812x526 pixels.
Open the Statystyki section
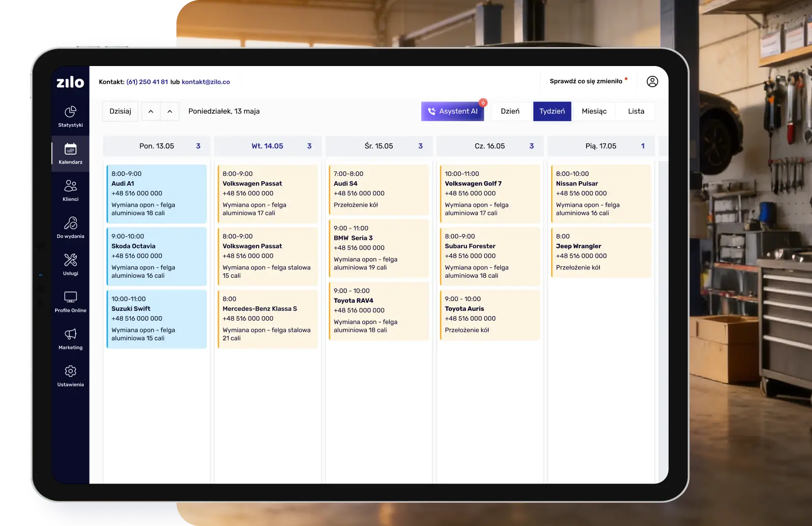(x=70, y=116)
